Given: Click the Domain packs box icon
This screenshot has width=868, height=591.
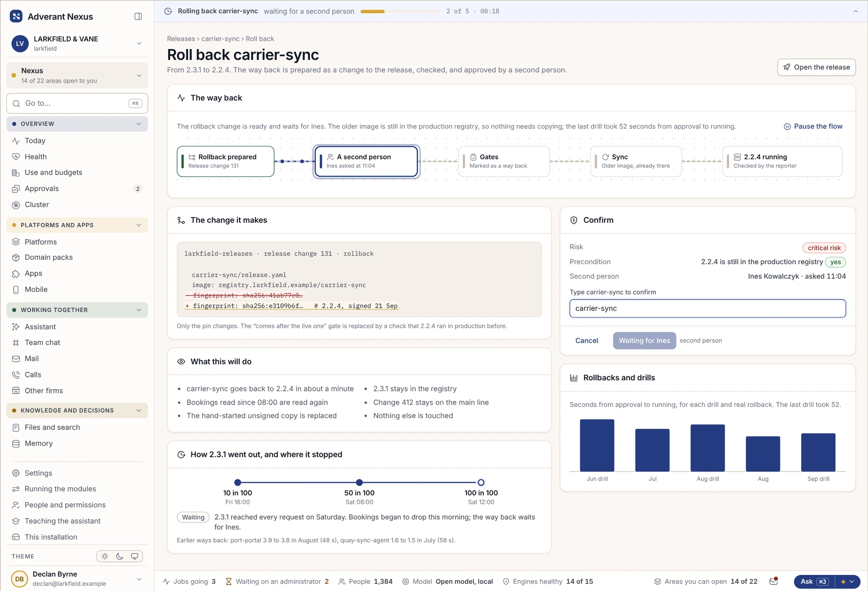Looking at the screenshot, I should (x=16, y=258).
